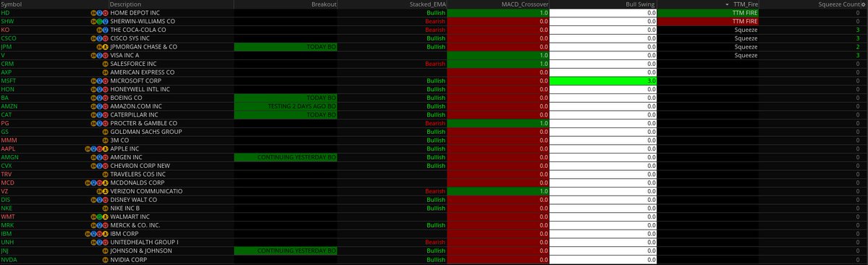Click the Bearish EMA cell for UNH
This screenshot has width=868, height=265.
392,243
